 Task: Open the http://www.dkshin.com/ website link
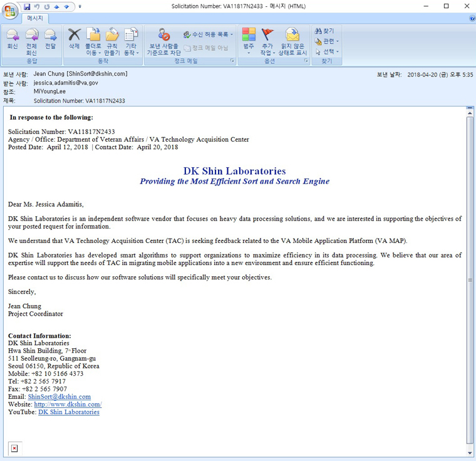(x=68, y=405)
